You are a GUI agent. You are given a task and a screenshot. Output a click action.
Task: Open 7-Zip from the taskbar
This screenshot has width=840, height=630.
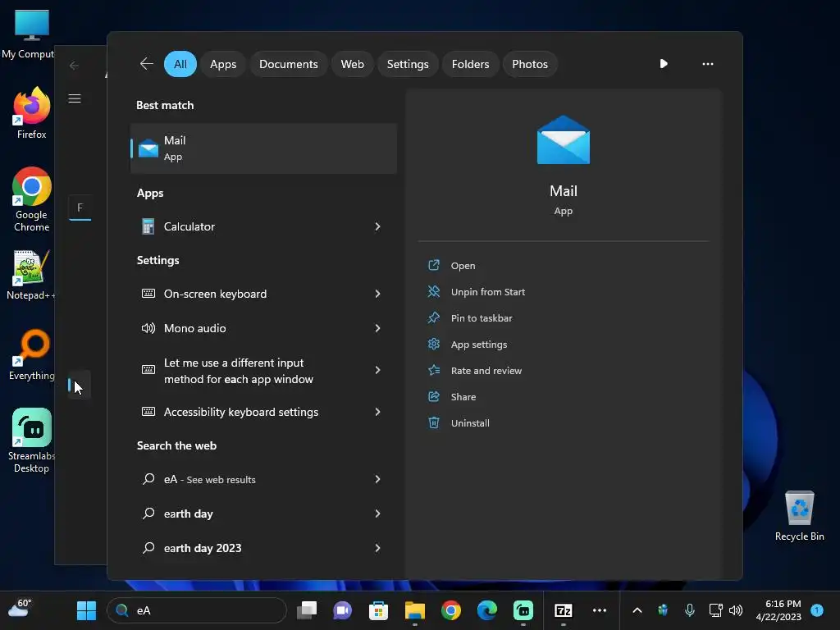(563, 610)
